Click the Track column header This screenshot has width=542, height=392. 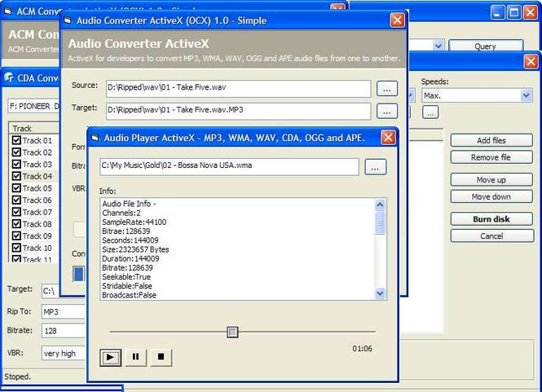tap(34, 128)
